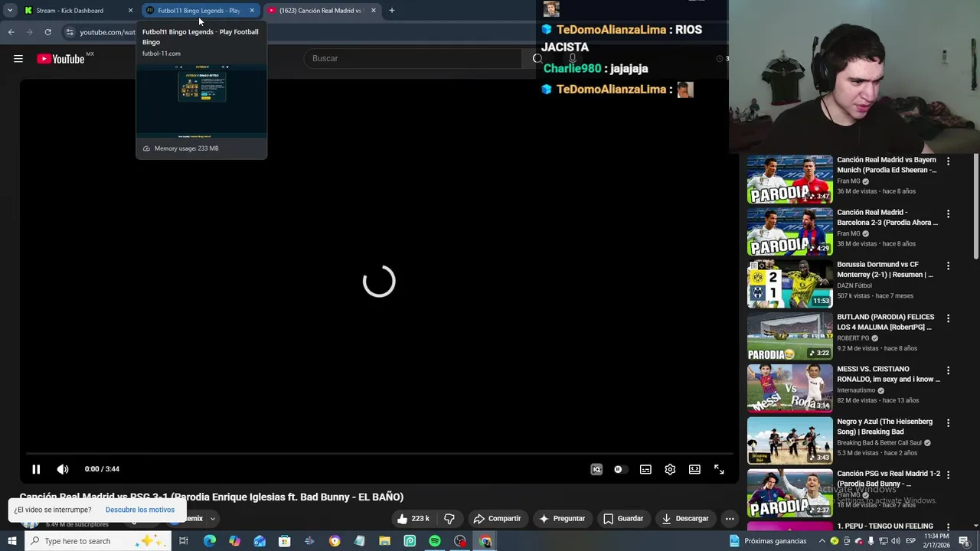980x551 pixels.
Task: Switch to theater mode view
Action: pyautogui.click(x=694, y=469)
